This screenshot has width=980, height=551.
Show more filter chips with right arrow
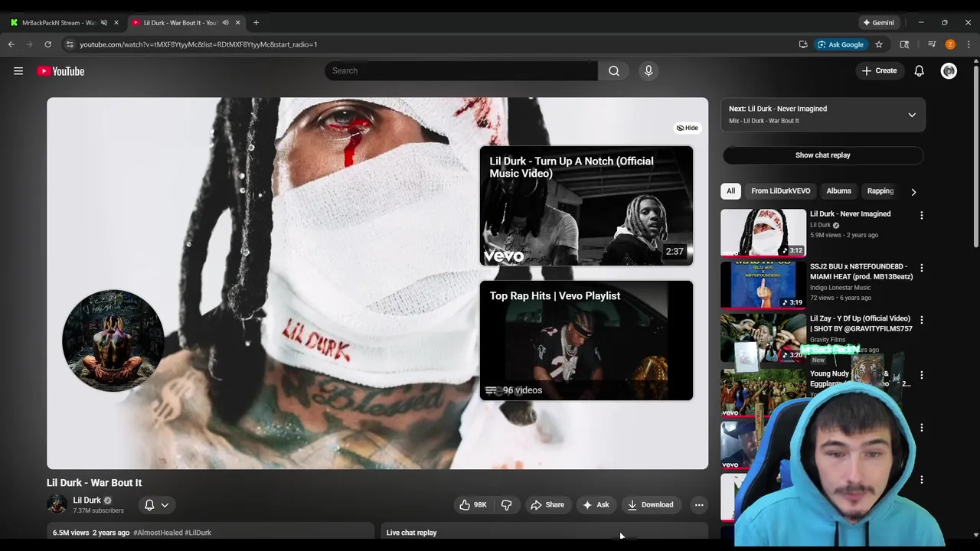click(x=913, y=191)
